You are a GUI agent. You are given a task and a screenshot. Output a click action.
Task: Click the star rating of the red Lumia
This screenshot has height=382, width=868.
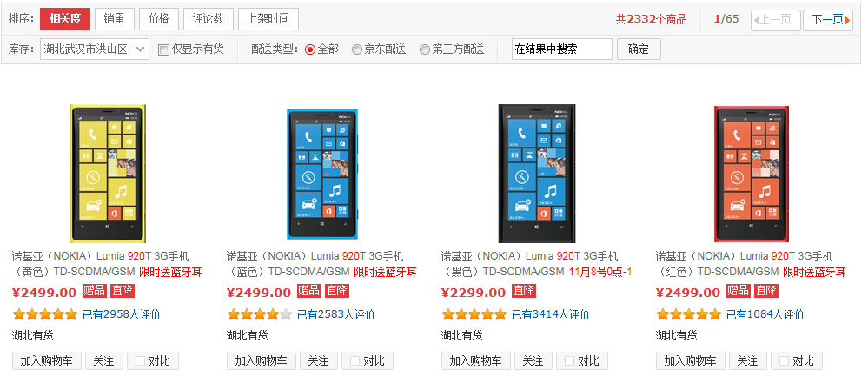tap(688, 314)
